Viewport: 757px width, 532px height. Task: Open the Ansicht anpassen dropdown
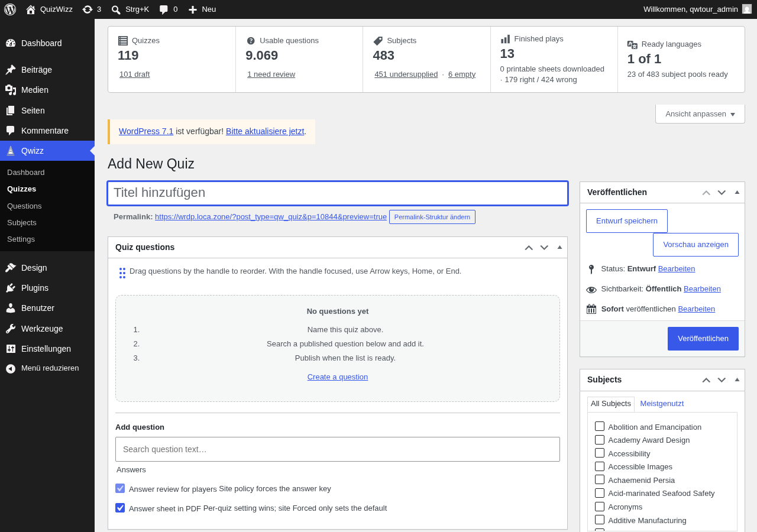point(700,114)
